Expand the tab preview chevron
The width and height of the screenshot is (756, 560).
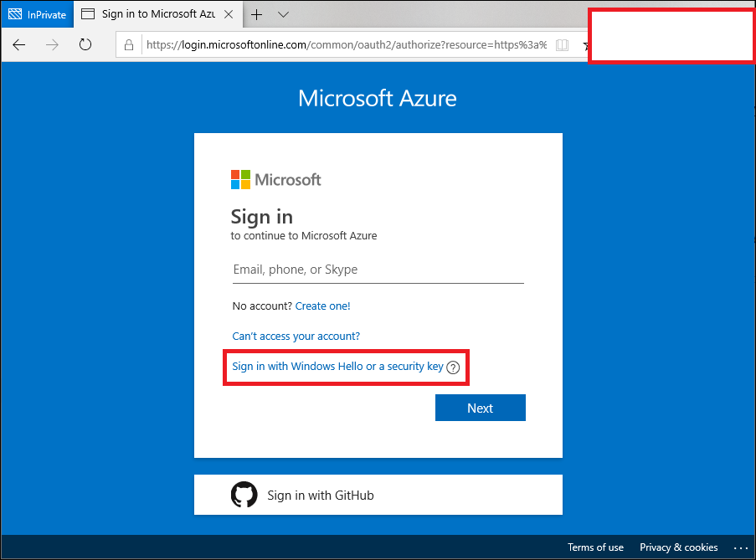pyautogui.click(x=283, y=14)
